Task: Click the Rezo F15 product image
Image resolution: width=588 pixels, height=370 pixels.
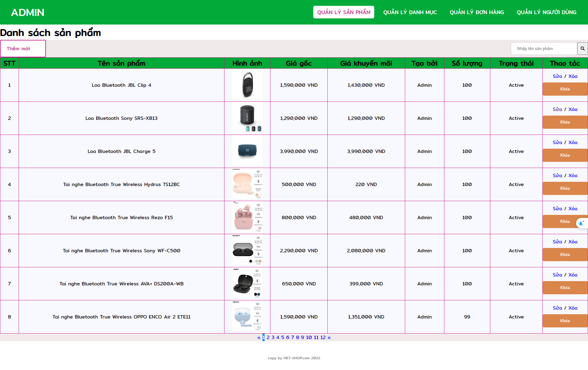Action: tap(247, 217)
